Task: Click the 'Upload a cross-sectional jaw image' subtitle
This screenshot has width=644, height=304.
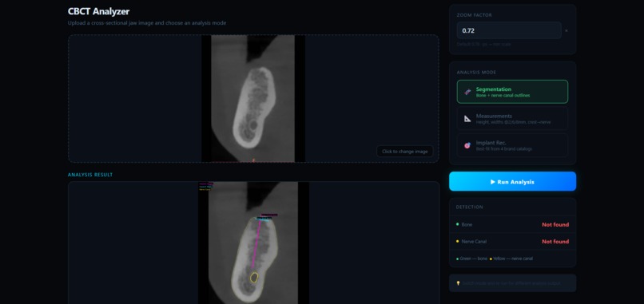Action: 147,23
